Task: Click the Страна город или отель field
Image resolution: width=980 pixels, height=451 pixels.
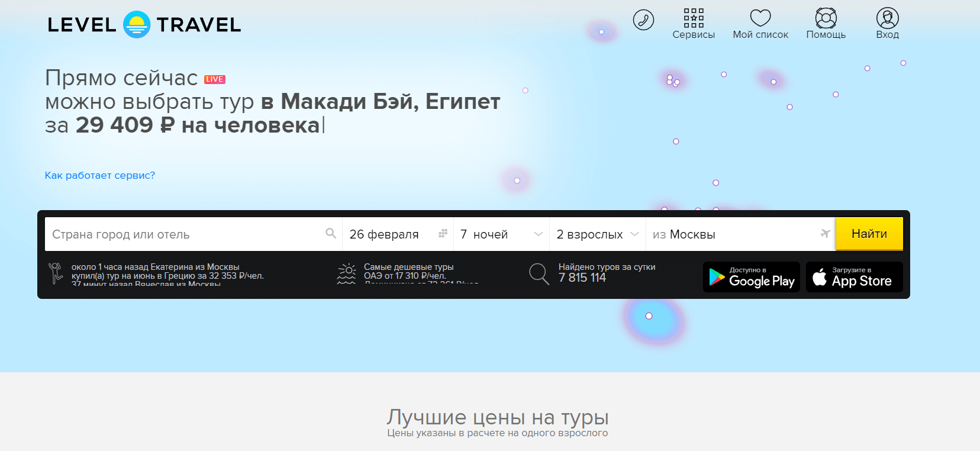Action: [183, 234]
